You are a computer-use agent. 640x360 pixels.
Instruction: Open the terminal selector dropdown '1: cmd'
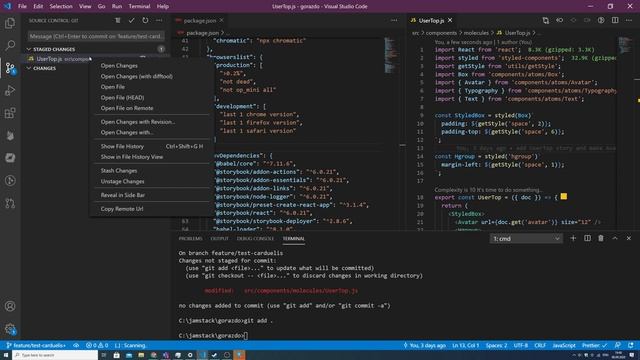point(526,239)
